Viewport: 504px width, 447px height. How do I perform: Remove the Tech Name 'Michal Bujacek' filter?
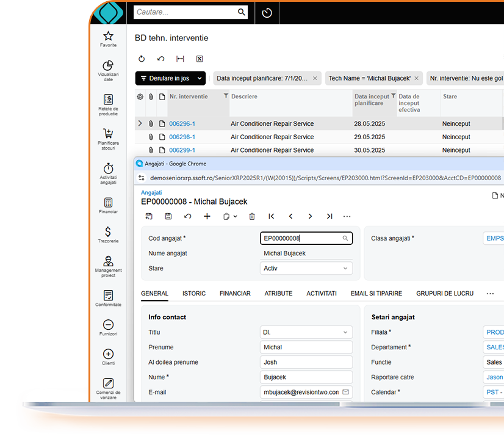[x=416, y=78]
